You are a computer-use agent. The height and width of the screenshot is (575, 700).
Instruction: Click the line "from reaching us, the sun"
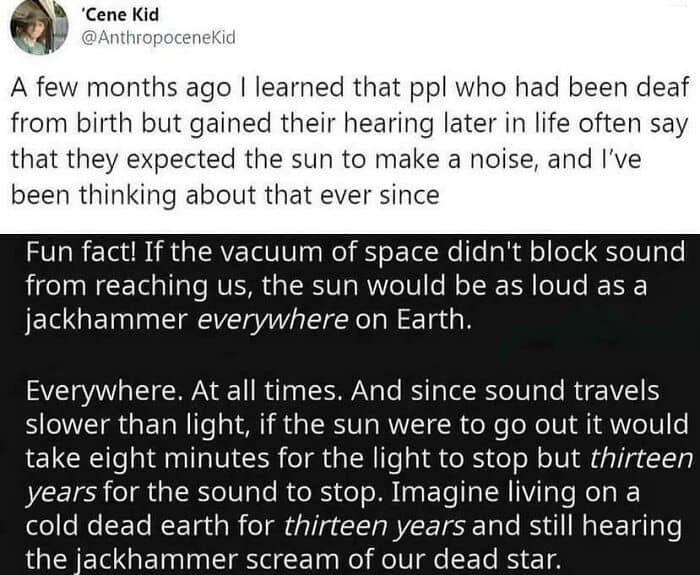click(x=336, y=286)
